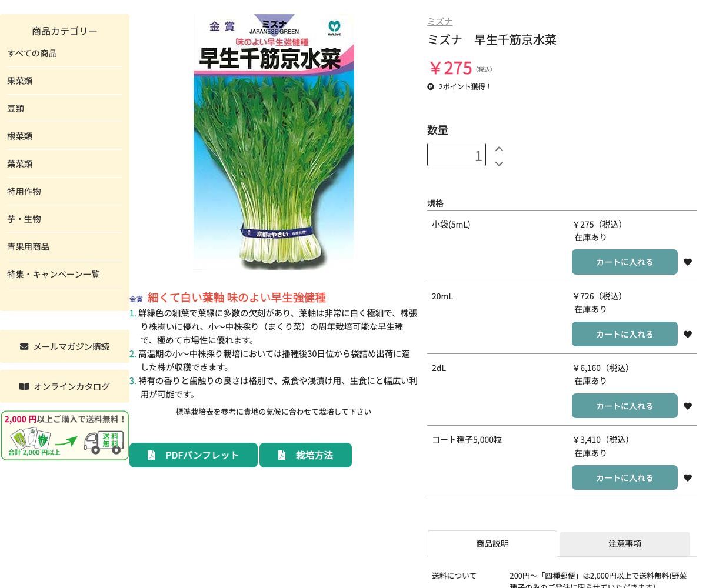Image resolution: width=706 pixels, height=588 pixels.
Task: Open the ミズナ breadcrumb link
Action: [x=439, y=21]
